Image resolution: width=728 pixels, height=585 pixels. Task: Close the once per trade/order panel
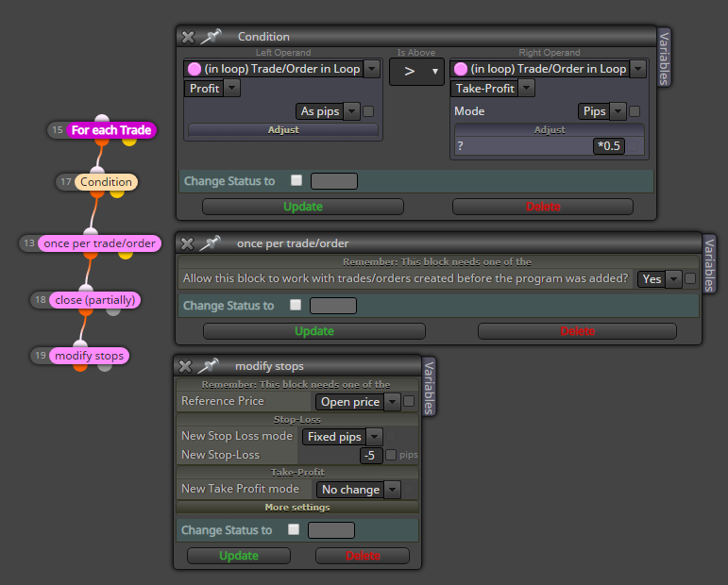pos(187,243)
